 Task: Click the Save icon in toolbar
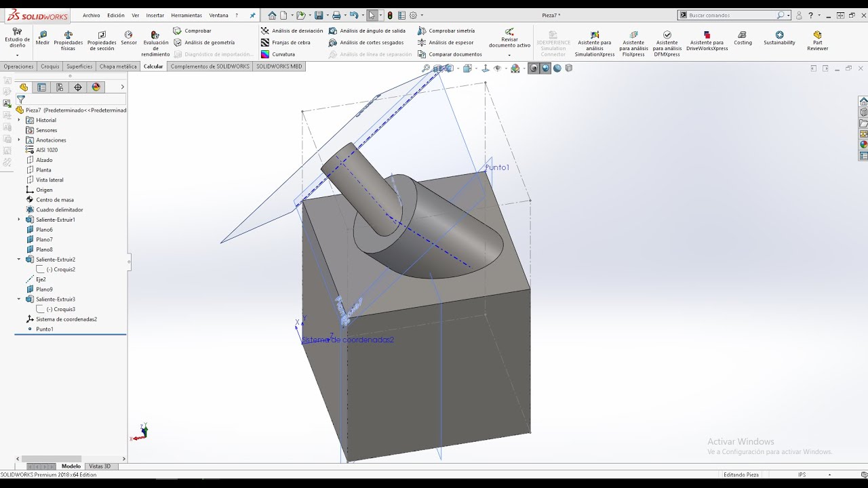(318, 15)
